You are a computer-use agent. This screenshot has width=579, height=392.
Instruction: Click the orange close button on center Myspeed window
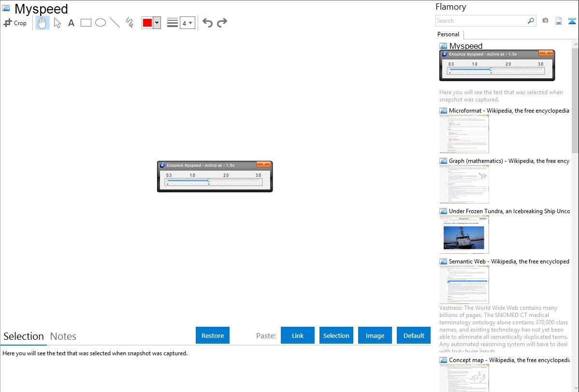pos(263,164)
